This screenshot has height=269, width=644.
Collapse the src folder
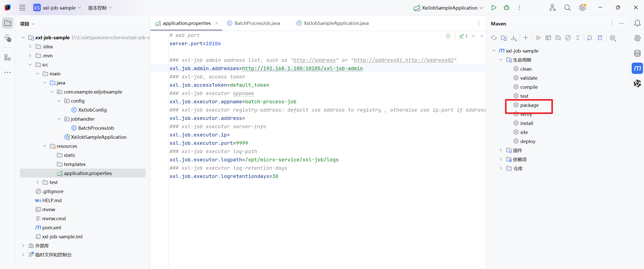coord(30,65)
